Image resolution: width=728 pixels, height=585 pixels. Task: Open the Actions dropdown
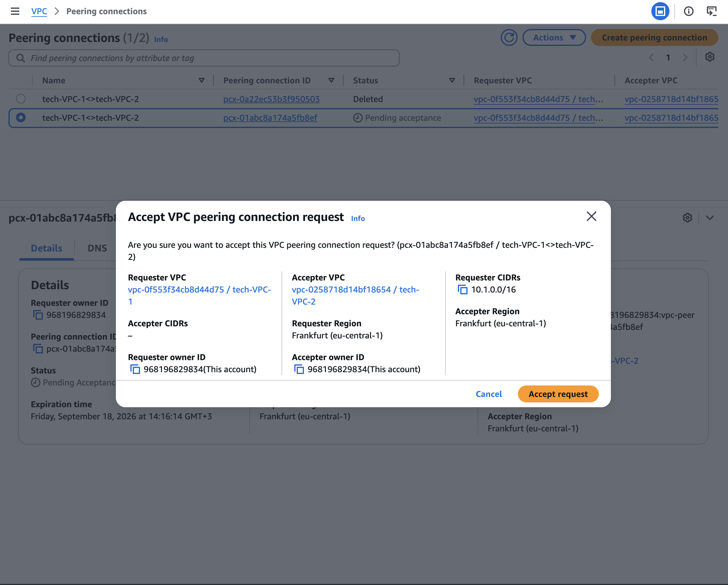tap(554, 37)
